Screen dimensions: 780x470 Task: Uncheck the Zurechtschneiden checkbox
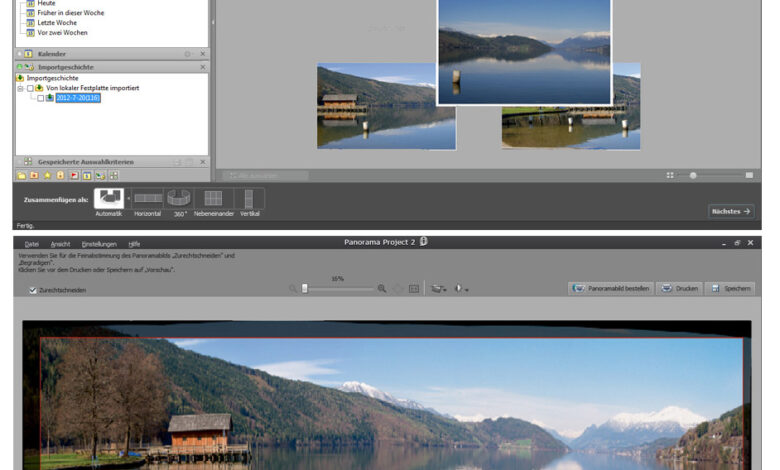(33, 290)
